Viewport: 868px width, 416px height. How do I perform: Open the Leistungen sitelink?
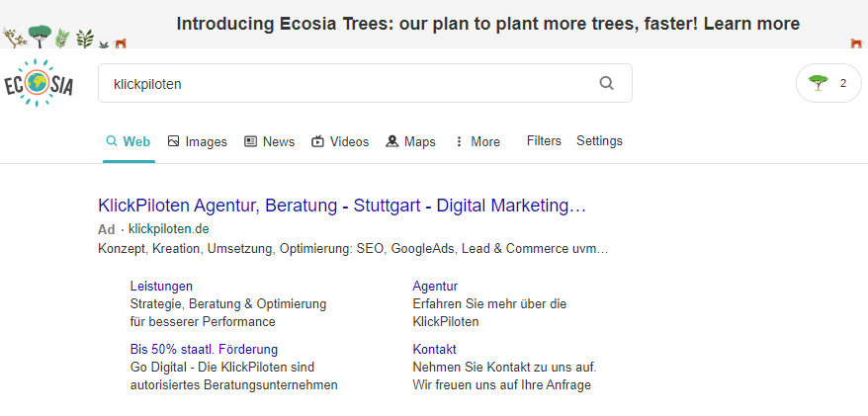pyautogui.click(x=162, y=286)
